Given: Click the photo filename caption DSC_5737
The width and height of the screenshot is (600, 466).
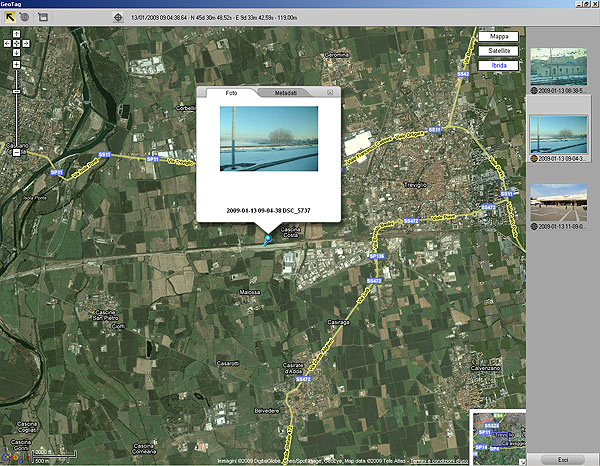Looking at the screenshot, I should coord(268,210).
